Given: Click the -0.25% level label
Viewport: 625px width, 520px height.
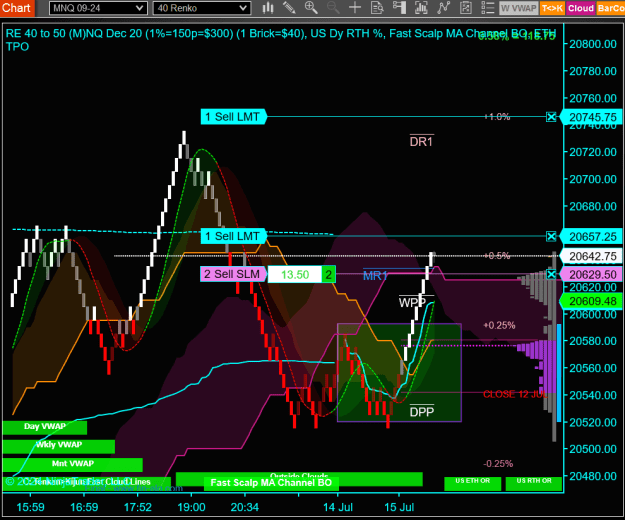Looking at the screenshot, I should coord(498,463).
